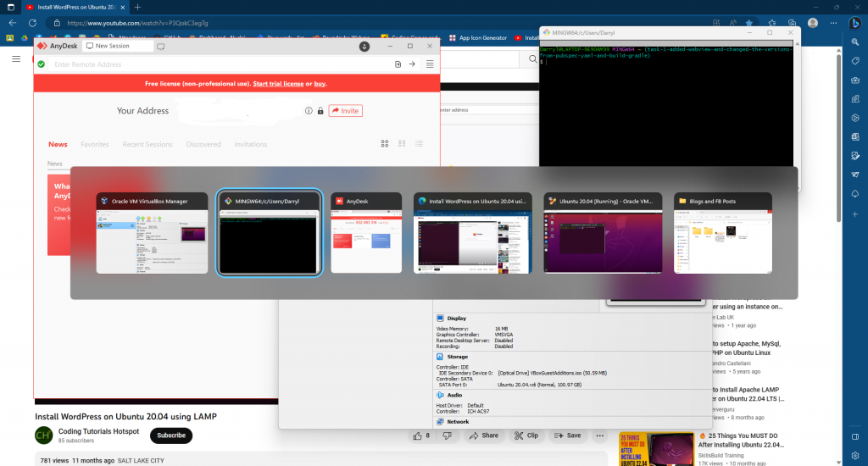Screen dimensions: 868x466
Task: Click the lock icon next to Your Address
Action: click(320, 111)
